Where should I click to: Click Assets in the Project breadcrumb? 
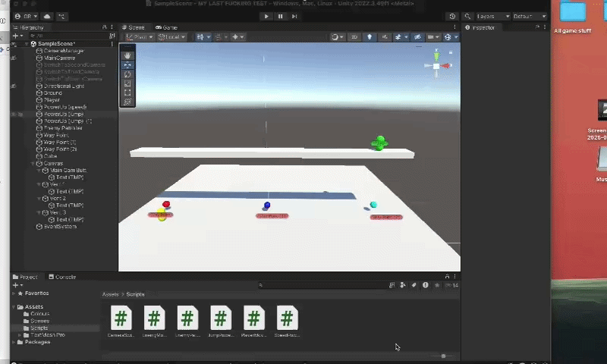tap(110, 294)
